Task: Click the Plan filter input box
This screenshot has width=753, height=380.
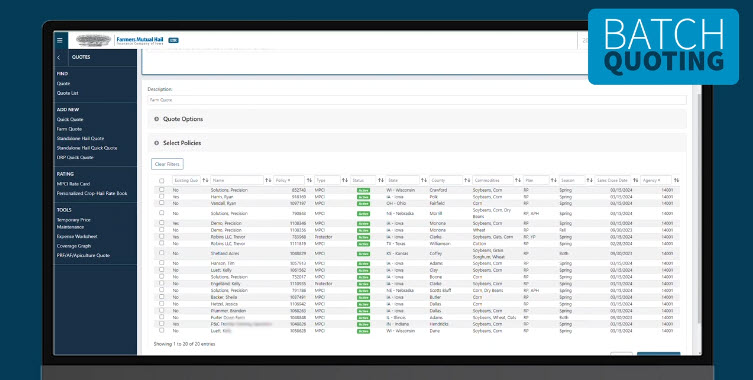Action: (536, 180)
